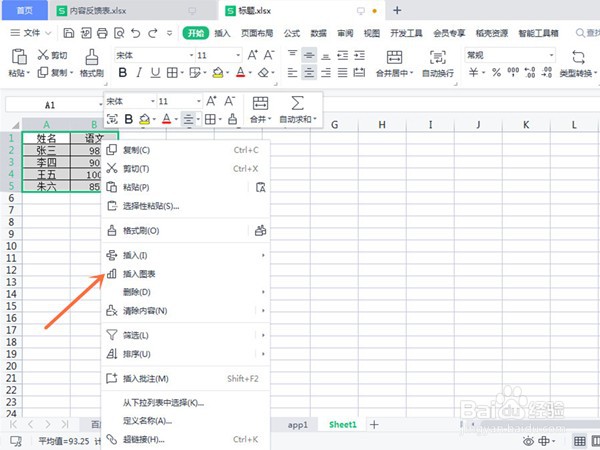Click the Print Preview icon
600x450 pixels.
coord(119,33)
